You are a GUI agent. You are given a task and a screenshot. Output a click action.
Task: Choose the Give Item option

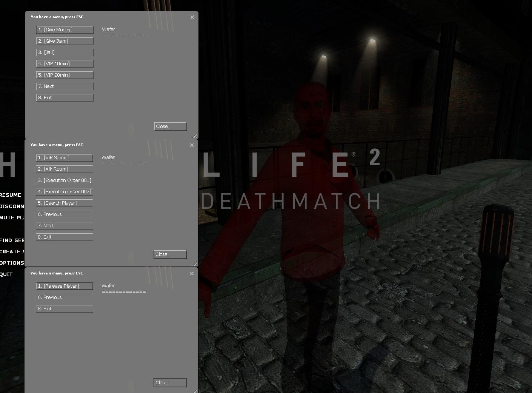[65, 41]
